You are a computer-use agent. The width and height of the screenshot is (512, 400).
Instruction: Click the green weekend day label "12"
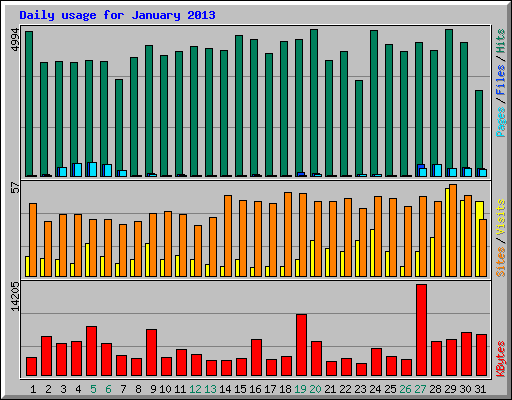(x=196, y=389)
